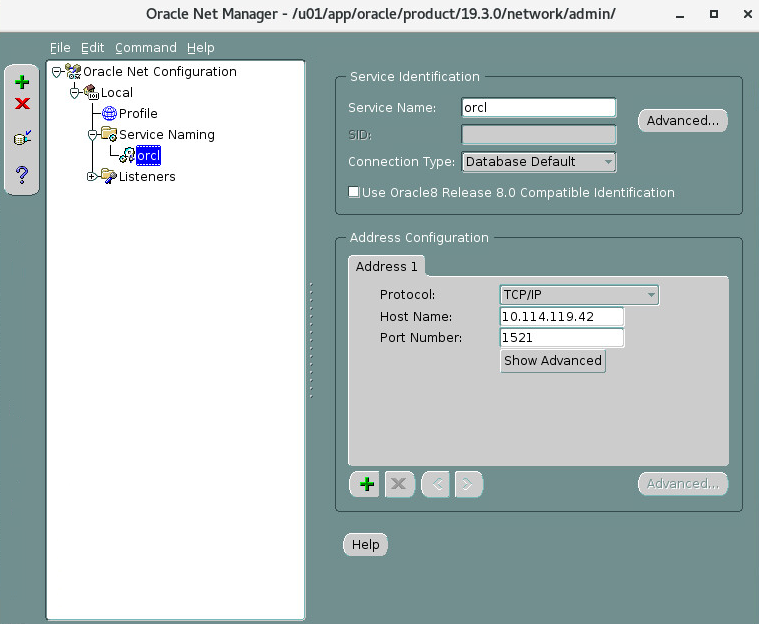Open the Command menu
Screen dimensions: 759x624
coord(146,47)
